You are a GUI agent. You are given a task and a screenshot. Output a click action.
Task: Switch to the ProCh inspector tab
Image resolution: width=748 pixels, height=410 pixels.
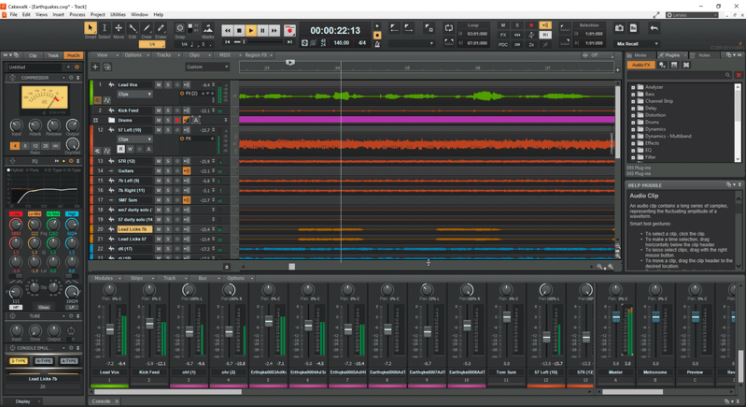(72, 55)
